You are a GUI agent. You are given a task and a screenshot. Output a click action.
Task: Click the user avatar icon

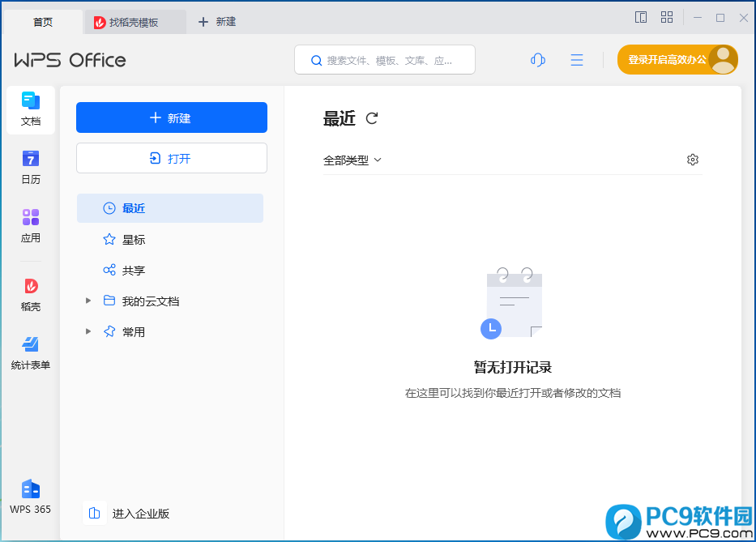724,59
